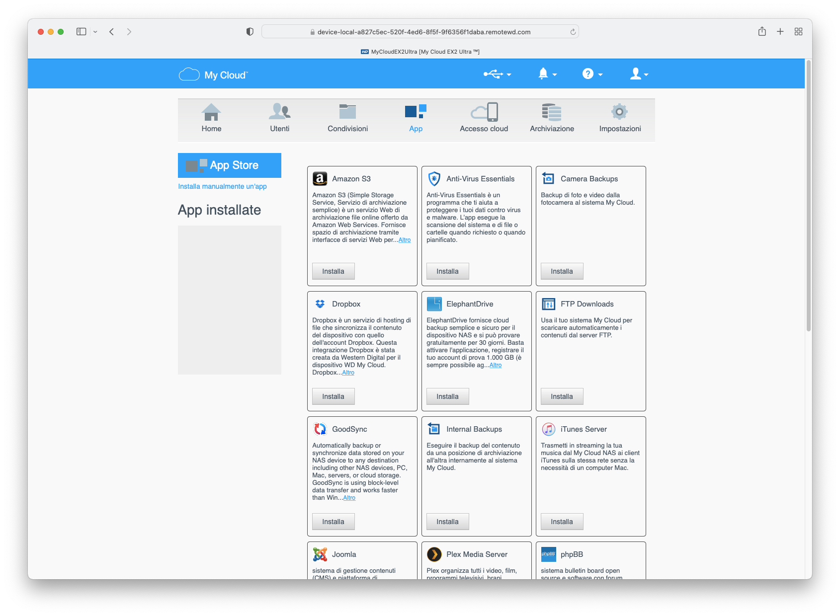This screenshot has height=616, width=840.
Task: Expand the ElephantDrive description with Altro
Action: point(496,365)
